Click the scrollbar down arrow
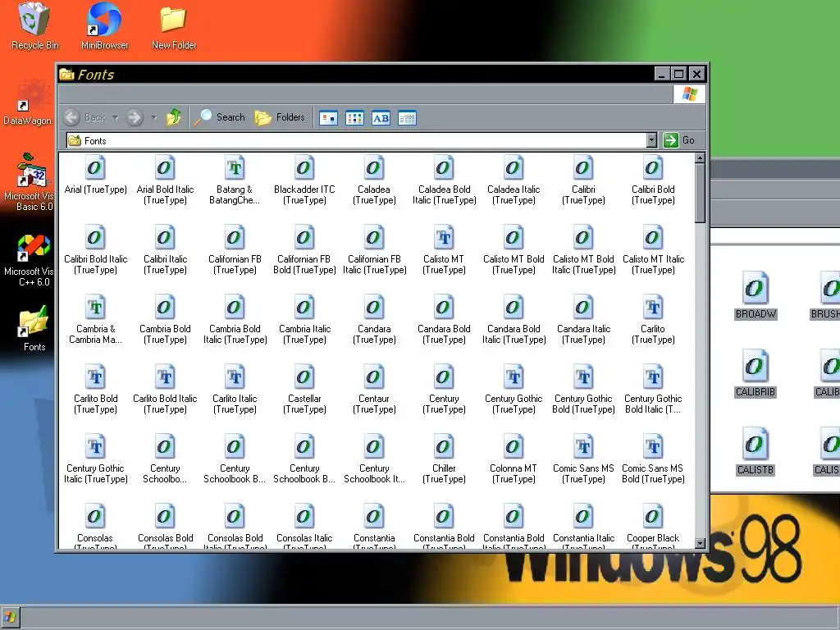The width and height of the screenshot is (840, 630). click(700, 543)
